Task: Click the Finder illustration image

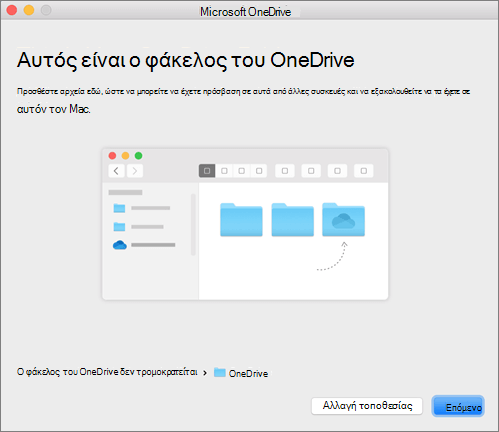Action: point(245,224)
